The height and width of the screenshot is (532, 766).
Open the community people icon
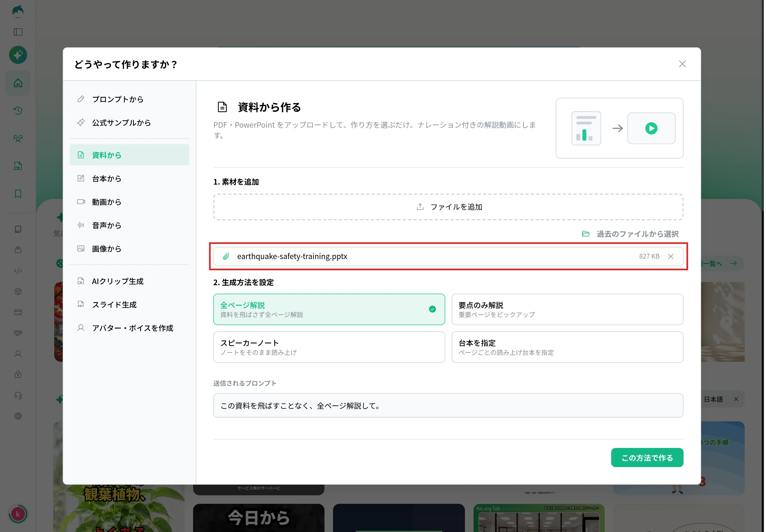coord(18,138)
